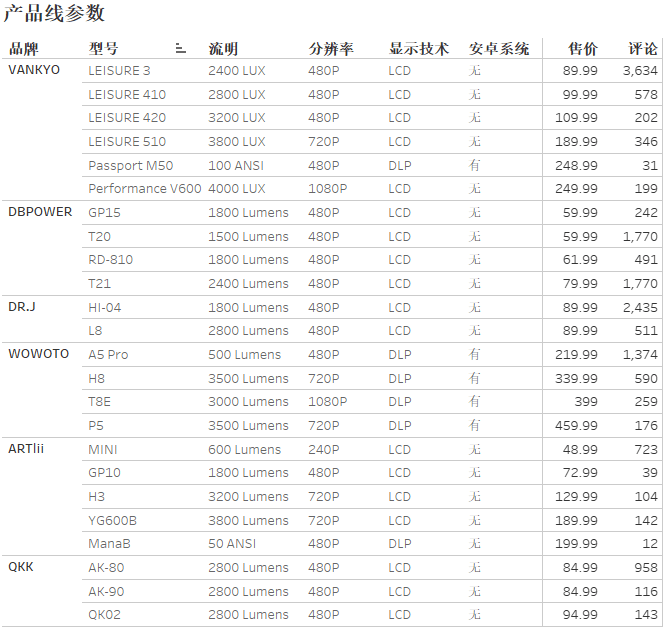Select the 分辨率 column header
Screen dimensions: 670x628
pos(331,49)
